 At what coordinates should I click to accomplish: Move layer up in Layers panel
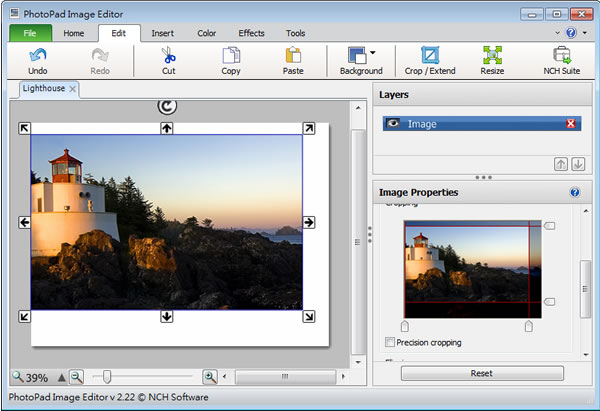tap(561, 164)
